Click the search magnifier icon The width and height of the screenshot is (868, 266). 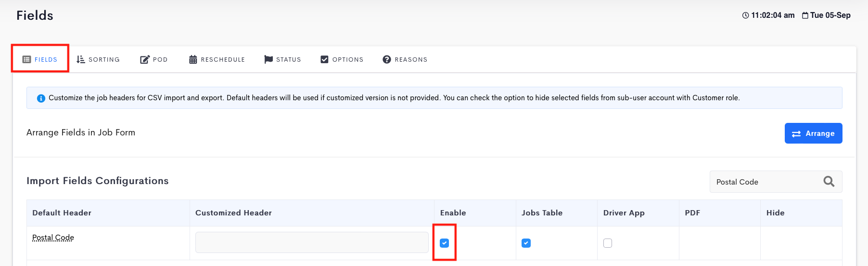pyautogui.click(x=829, y=182)
